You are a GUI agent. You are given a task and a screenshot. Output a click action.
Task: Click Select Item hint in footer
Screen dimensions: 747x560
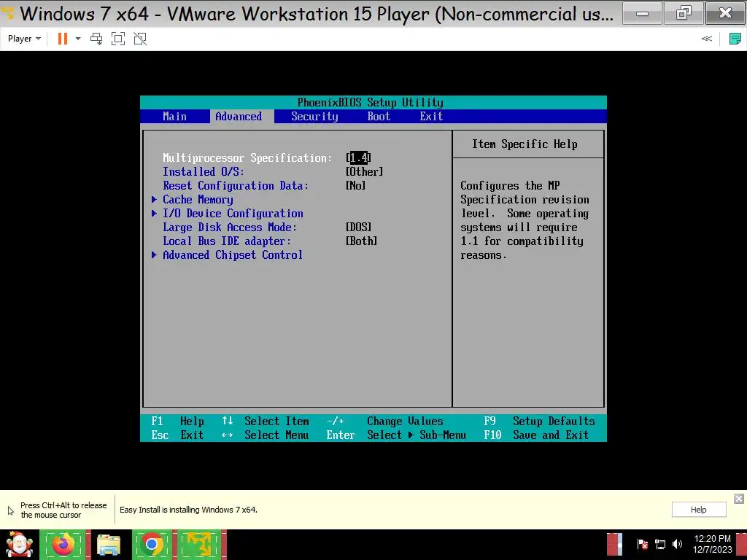pyautogui.click(x=266, y=421)
